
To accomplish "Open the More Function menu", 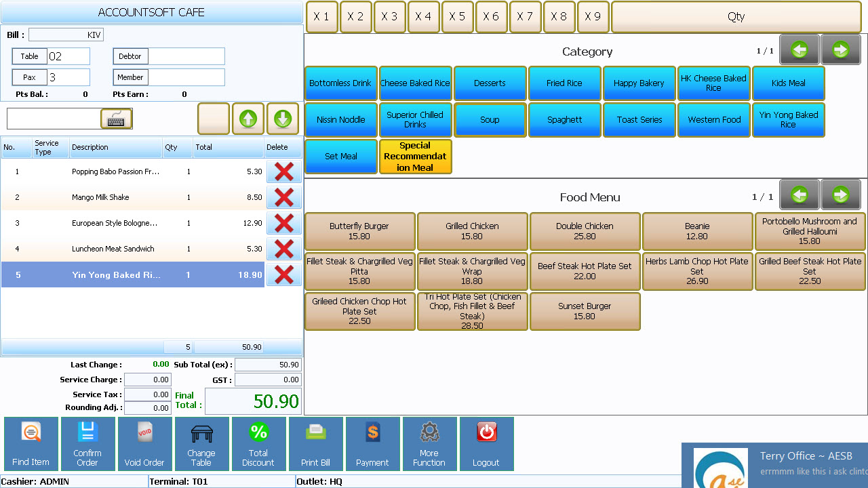I will point(429,444).
